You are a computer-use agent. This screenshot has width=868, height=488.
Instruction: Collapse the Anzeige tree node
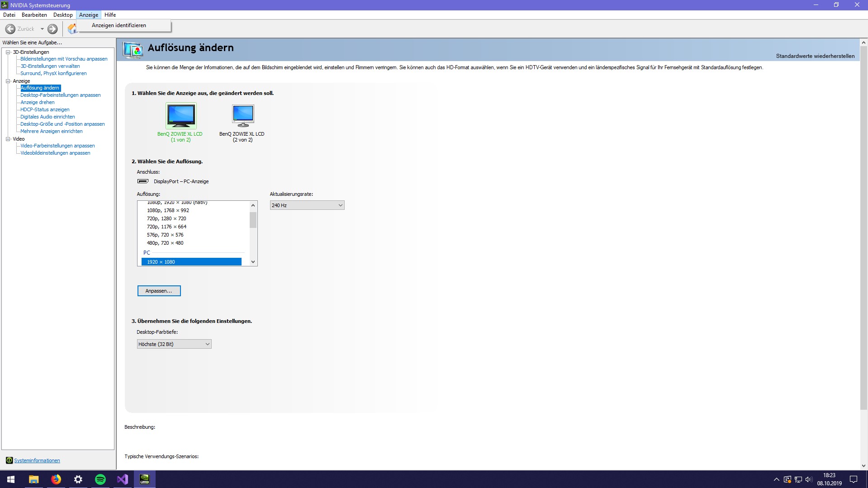pos(8,81)
